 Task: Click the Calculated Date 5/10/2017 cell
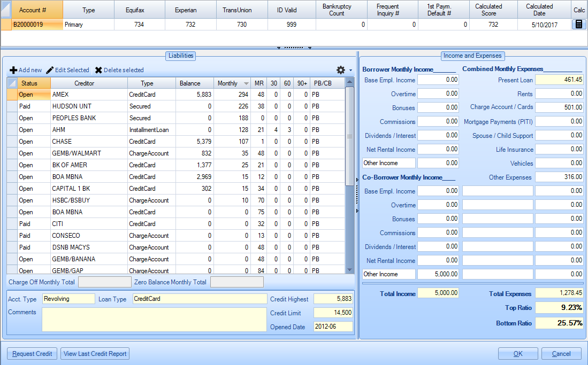(544, 25)
